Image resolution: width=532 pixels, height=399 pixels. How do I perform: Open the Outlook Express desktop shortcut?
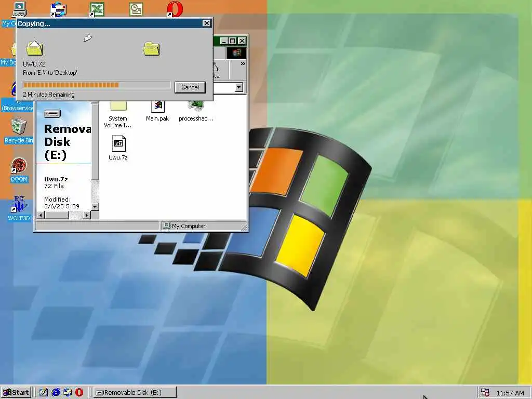[x=58, y=9]
